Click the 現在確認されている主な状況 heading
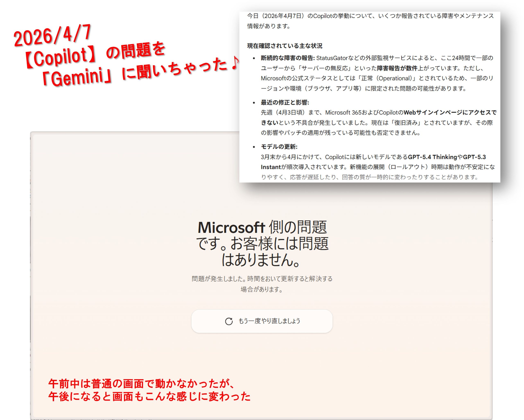The width and height of the screenshot is (524, 420). [x=285, y=46]
